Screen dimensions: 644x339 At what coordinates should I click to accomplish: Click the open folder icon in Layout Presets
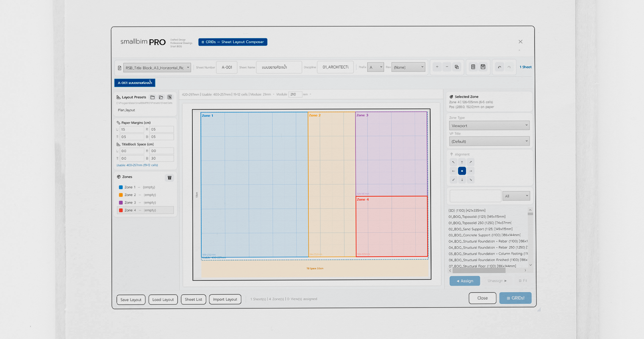(x=161, y=97)
